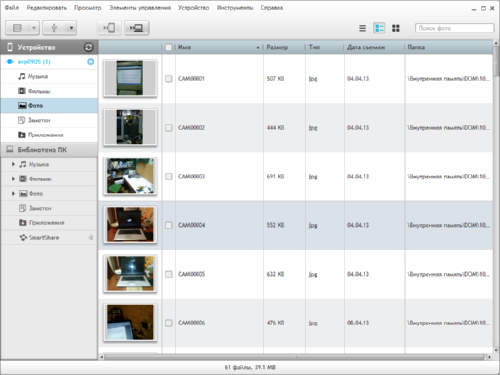Click transfer to phone toolbar icon
Viewport: 500px width, 375px height.
pos(109,28)
